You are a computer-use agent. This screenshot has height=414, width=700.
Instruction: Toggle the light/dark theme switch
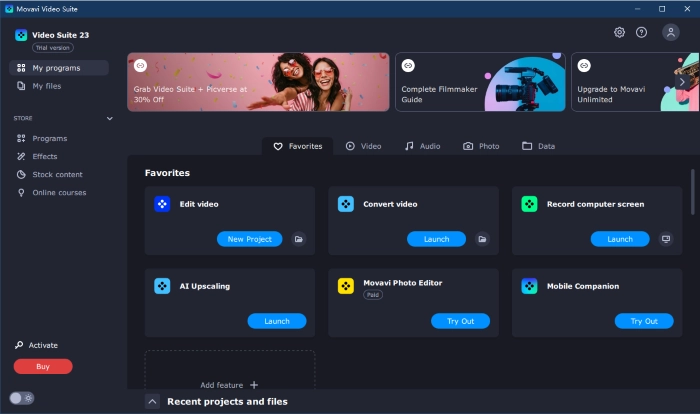pyautogui.click(x=22, y=397)
